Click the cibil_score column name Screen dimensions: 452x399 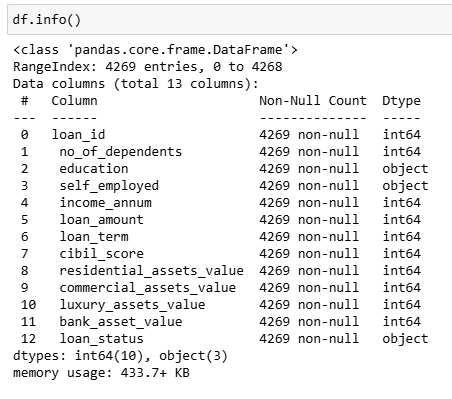[101, 254]
